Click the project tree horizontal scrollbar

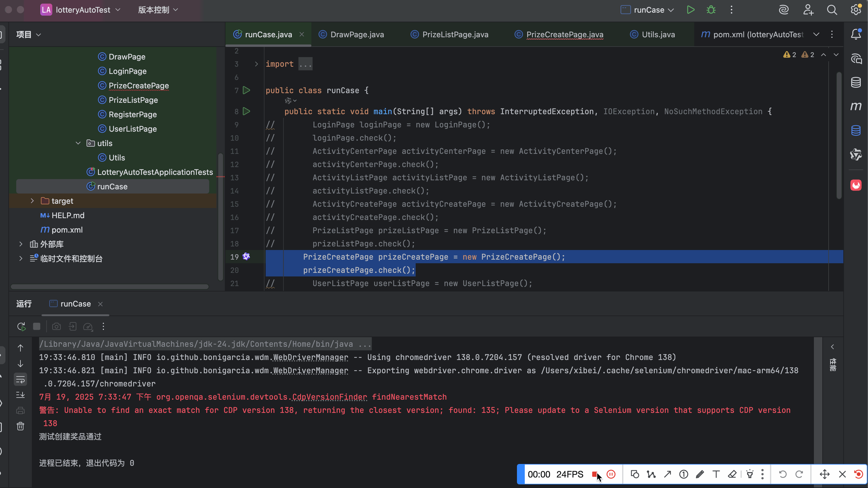[x=109, y=287]
